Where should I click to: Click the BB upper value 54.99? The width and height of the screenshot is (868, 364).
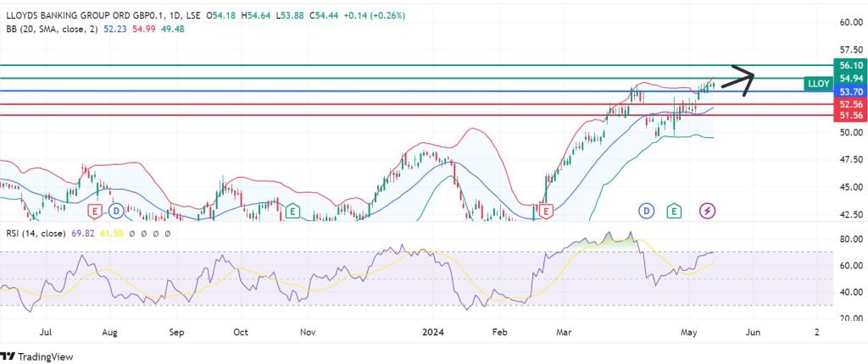point(144,30)
